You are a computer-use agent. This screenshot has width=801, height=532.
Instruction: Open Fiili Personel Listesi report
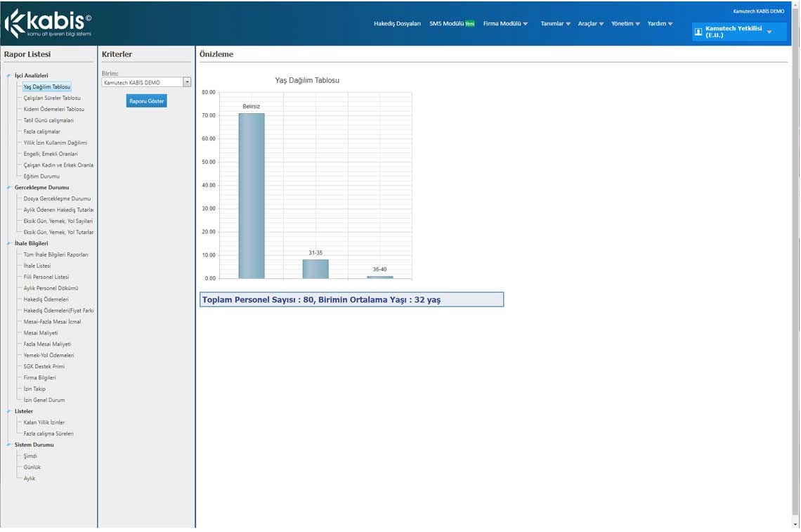pos(46,278)
